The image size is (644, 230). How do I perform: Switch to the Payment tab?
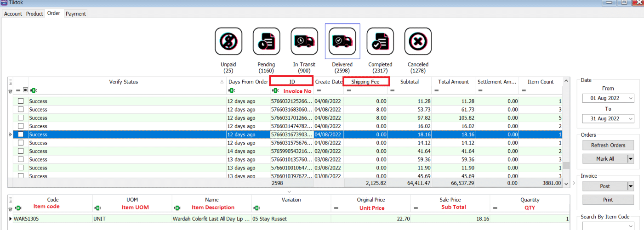(x=76, y=14)
